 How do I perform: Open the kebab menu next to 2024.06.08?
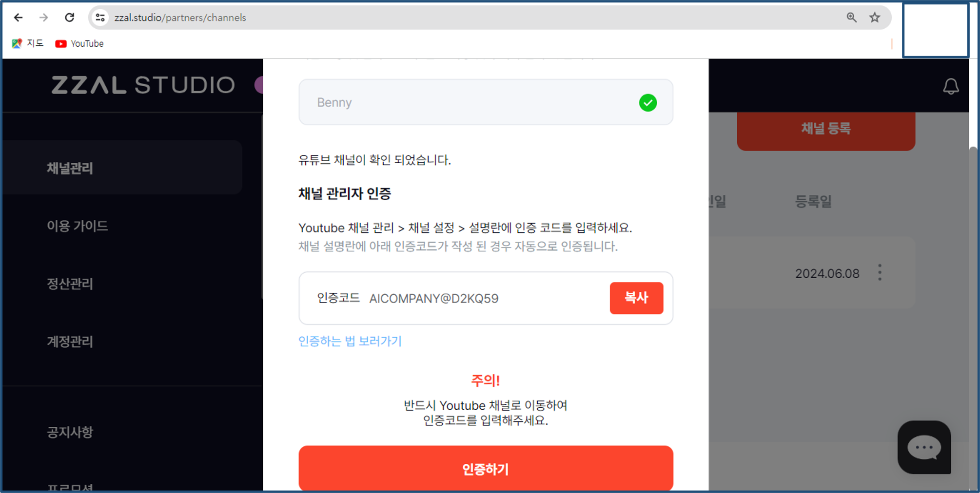click(879, 273)
